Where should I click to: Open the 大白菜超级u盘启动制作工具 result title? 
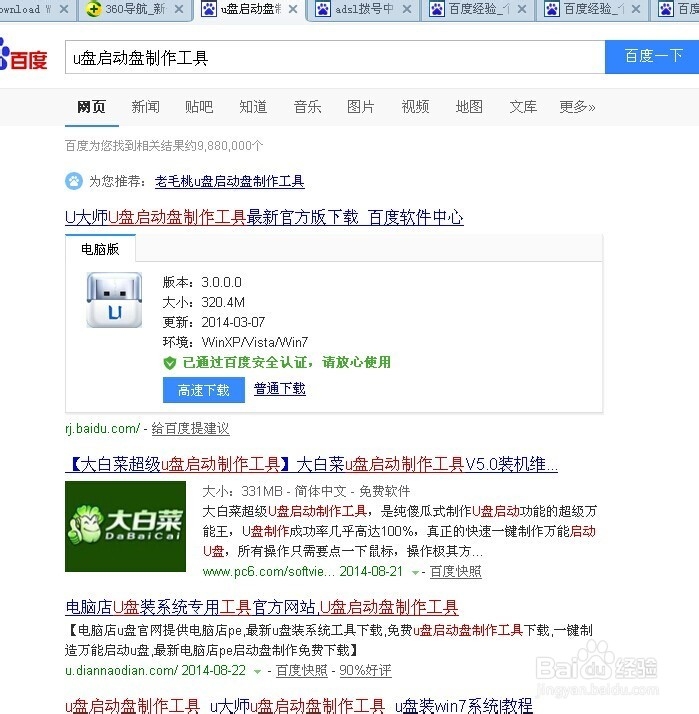311,465
